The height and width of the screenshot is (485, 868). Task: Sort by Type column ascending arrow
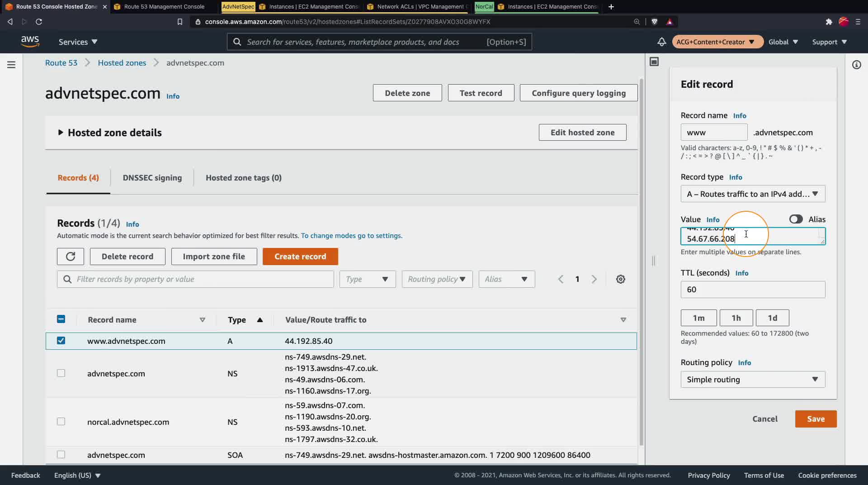(260, 320)
